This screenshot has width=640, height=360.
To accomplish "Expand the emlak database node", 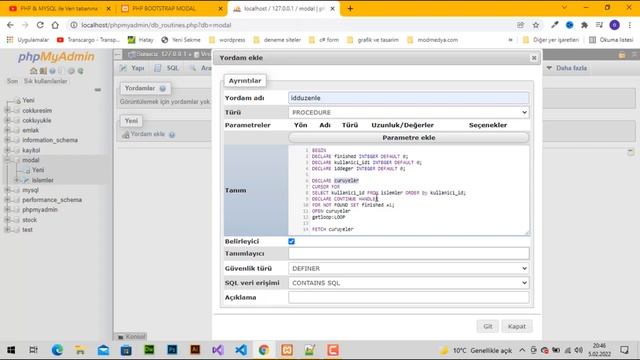I will click(x=7, y=130).
